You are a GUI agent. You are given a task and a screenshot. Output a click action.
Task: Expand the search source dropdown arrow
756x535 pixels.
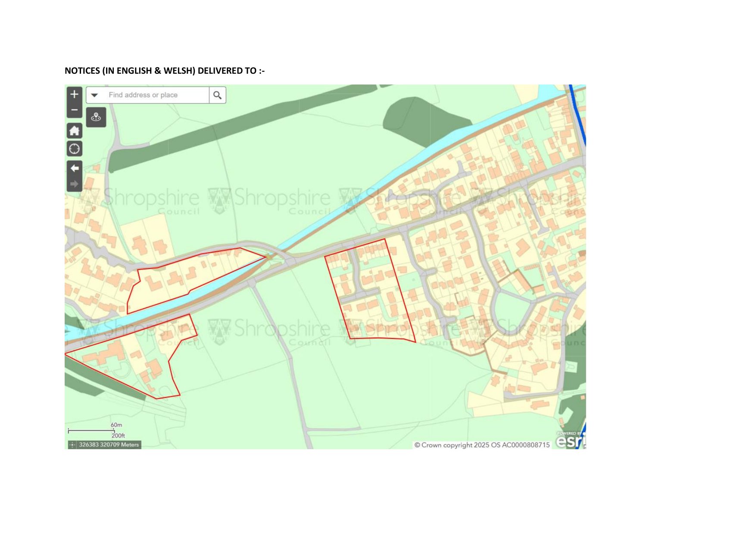(x=94, y=95)
